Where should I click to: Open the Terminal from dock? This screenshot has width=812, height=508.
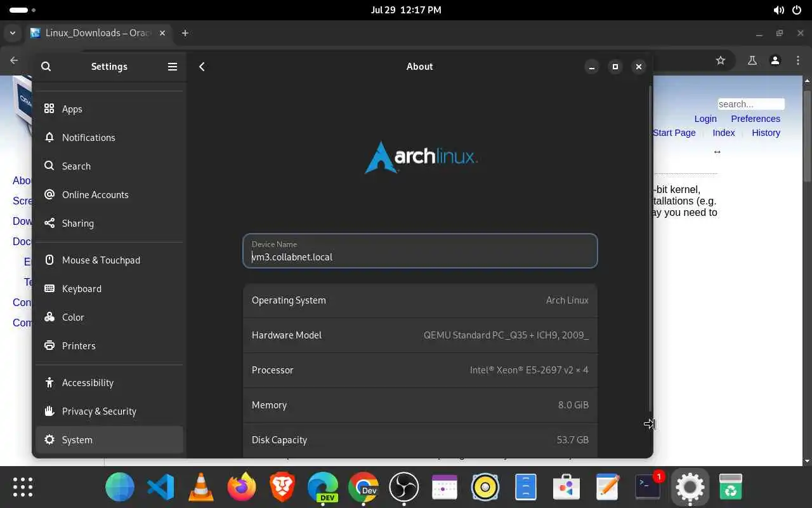[648, 487]
